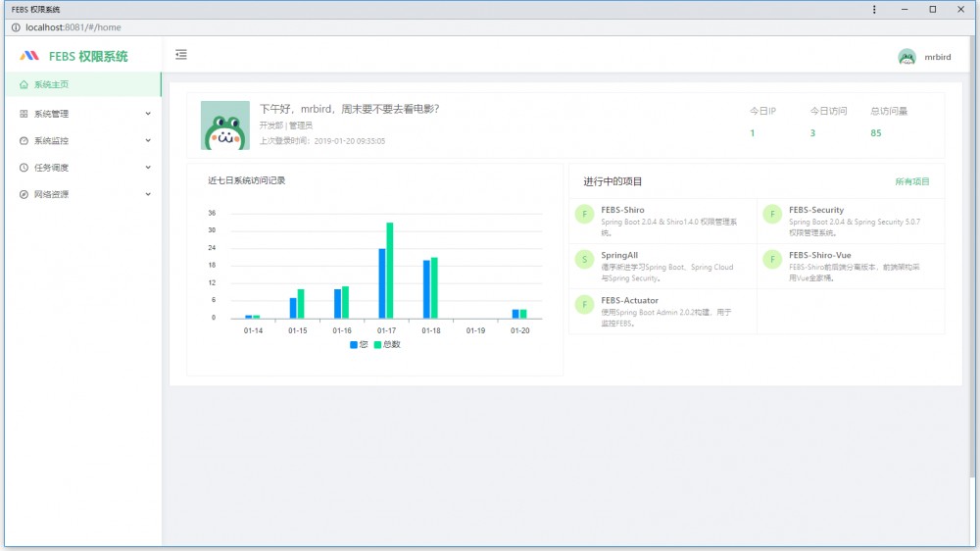Viewport: 980px width, 551px height.
Task: Click the 上次登录时间 text line
Action: coord(322,141)
